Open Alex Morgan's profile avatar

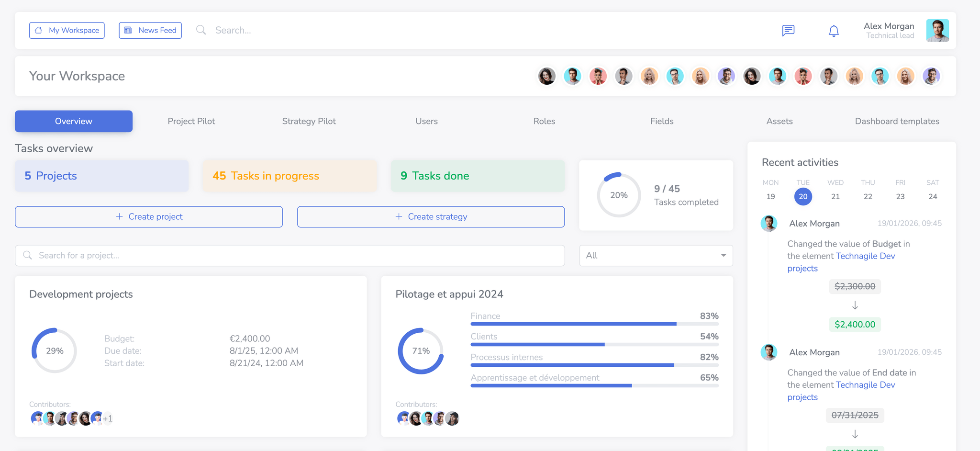tap(937, 30)
